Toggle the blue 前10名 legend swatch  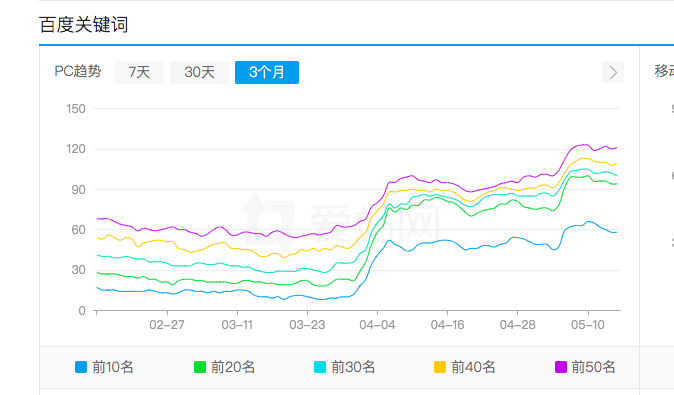tap(81, 367)
